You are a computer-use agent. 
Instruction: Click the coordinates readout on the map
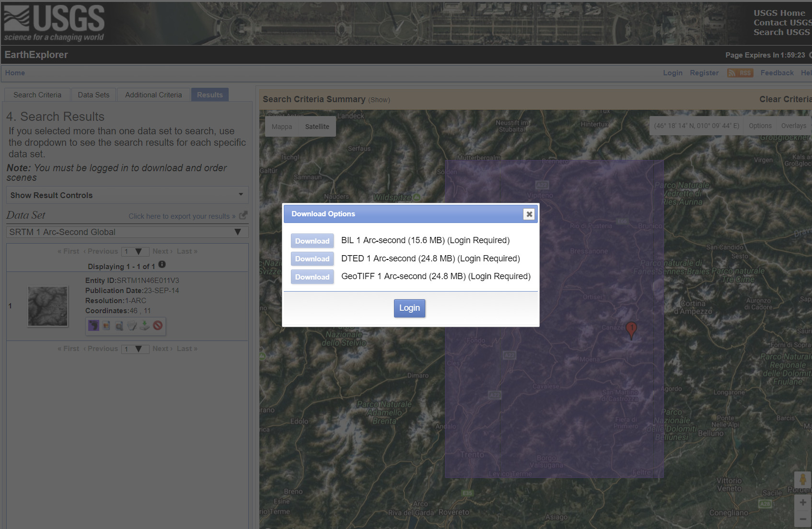tap(696, 126)
